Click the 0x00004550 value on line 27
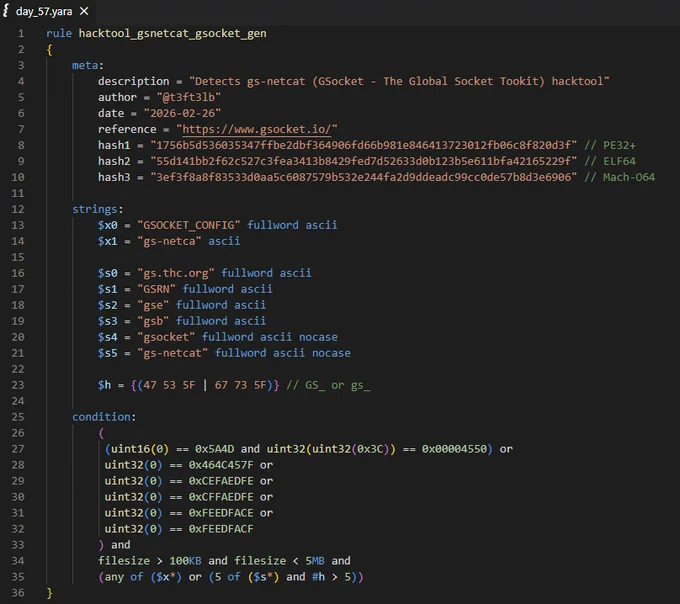The height and width of the screenshot is (604, 680). (x=454, y=449)
